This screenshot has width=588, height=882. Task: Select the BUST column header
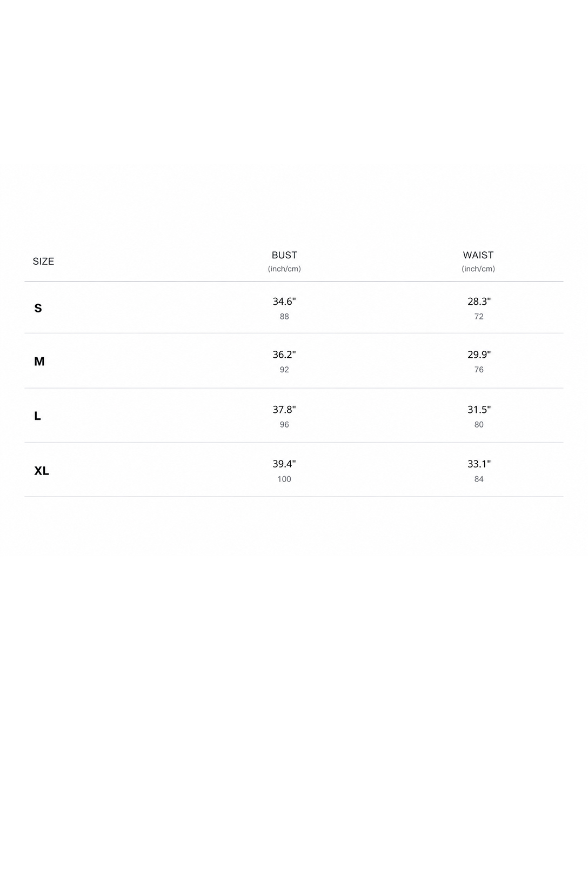click(x=284, y=255)
